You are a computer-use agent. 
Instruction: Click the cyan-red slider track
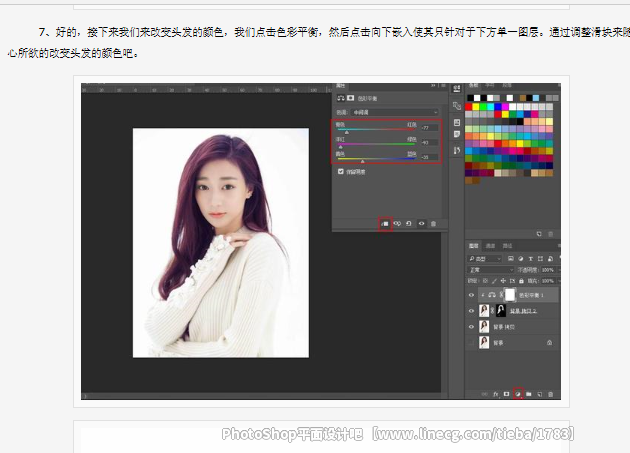[376, 129]
